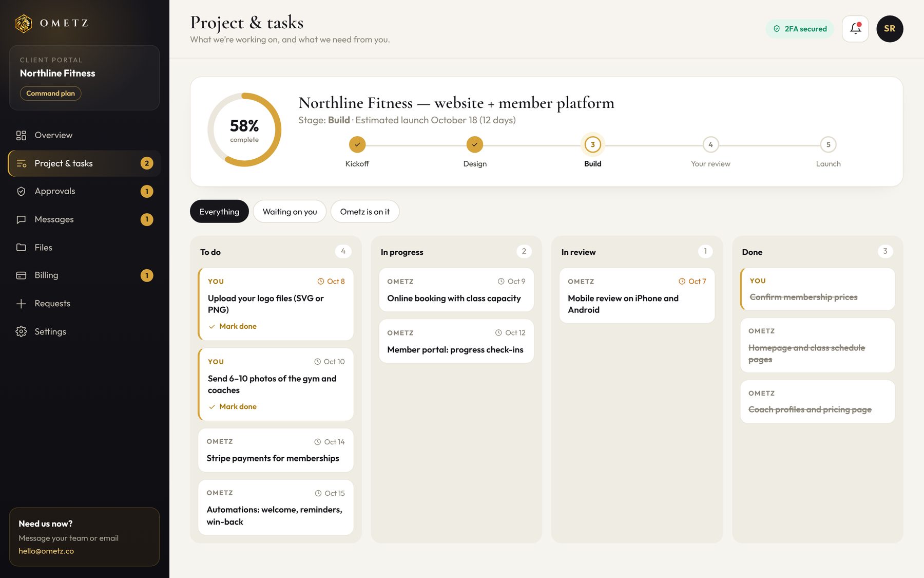Open the Automations welcome reminders card

click(x=276, y=508)
